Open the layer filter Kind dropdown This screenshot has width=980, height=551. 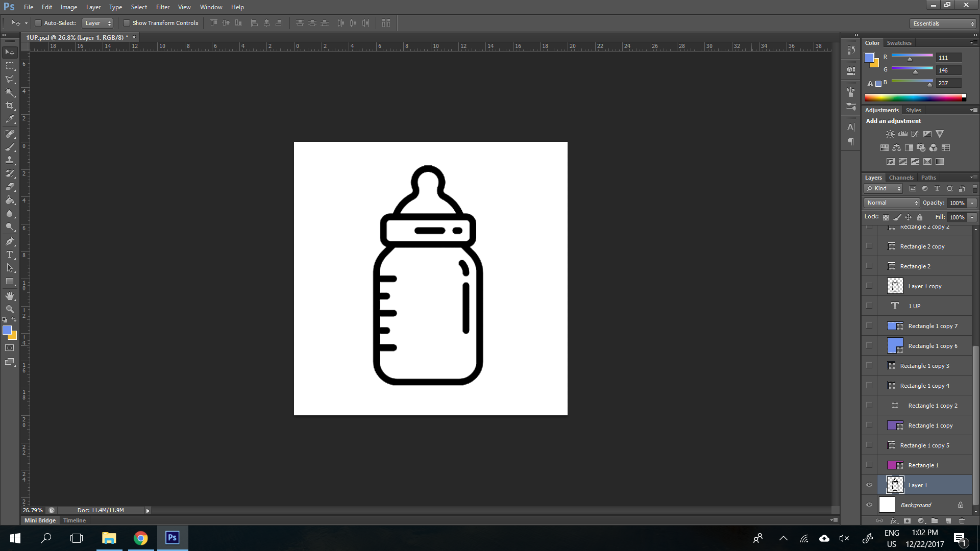click(884, 189)
